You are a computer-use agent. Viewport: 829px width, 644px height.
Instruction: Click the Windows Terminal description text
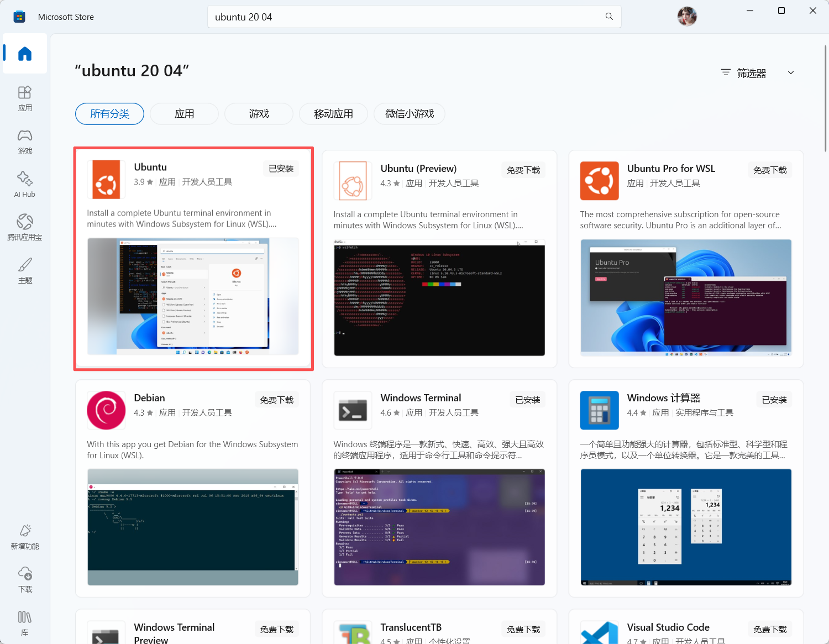tap(439, 450)
